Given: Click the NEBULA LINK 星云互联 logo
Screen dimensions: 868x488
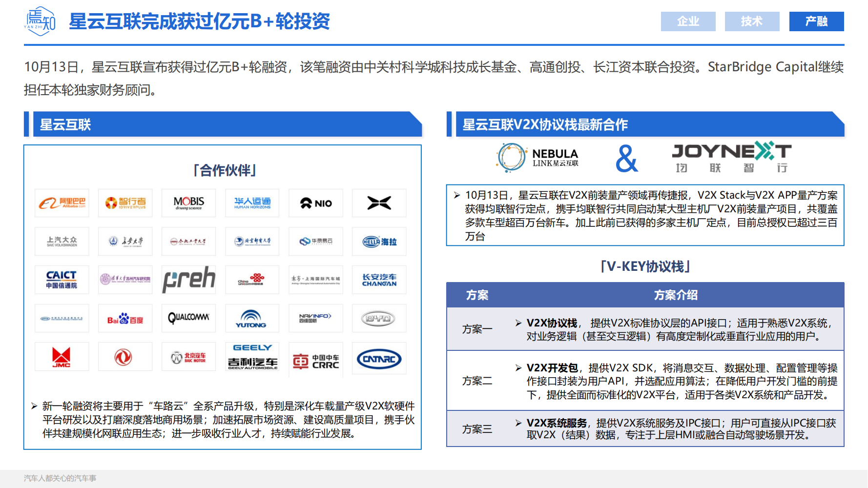Looking at the screenshot, I should [x=537, y=158].
